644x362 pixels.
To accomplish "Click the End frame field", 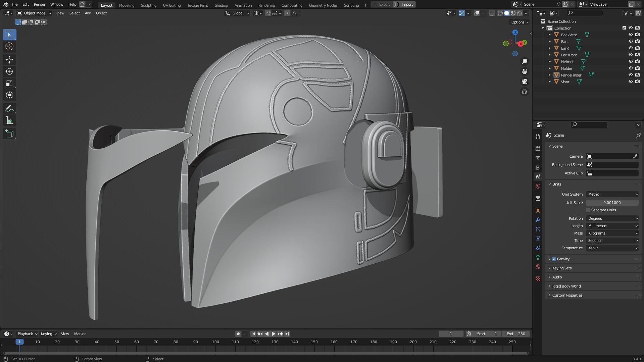I will [516, 334].
